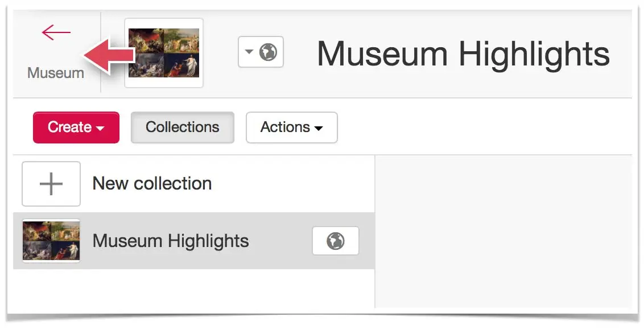Click the painting mosaic inside the header thumbnail
The height and width of the screenshot is (329, 644).
[x=164, y=52]
